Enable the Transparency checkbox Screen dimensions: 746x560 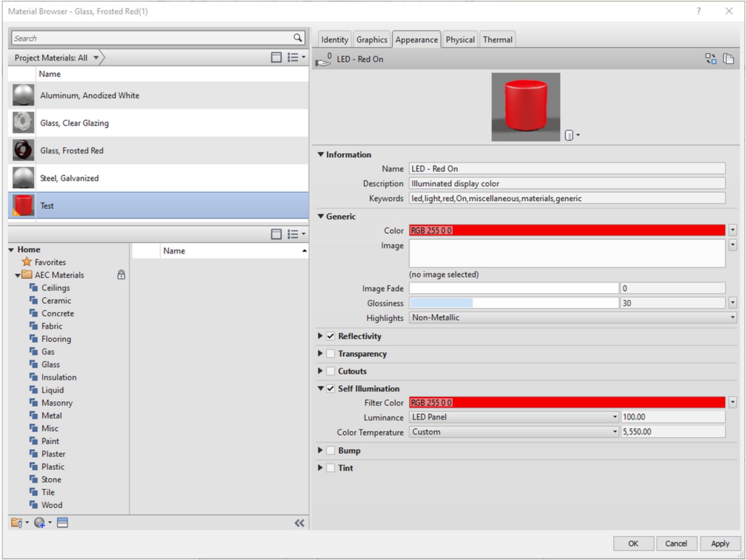[331, 354]
